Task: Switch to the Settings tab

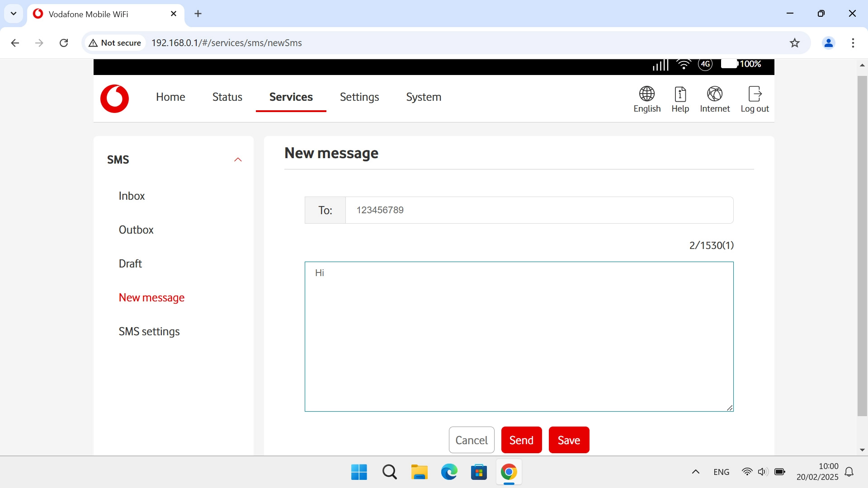Action: [359, 97]
